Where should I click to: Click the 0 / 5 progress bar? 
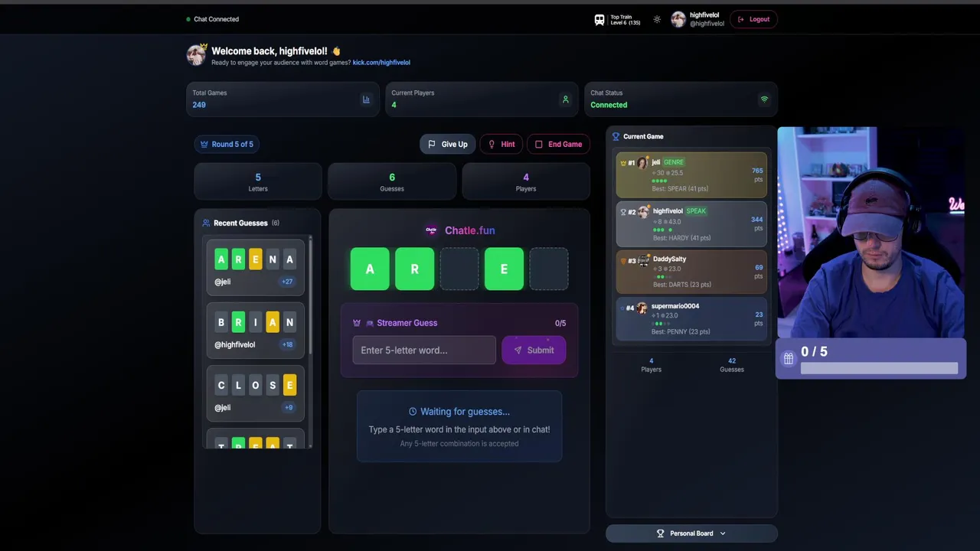879,369
